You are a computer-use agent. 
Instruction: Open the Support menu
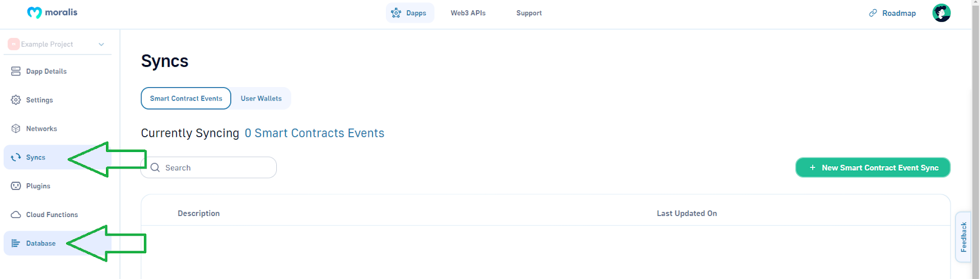click(529, 13)
